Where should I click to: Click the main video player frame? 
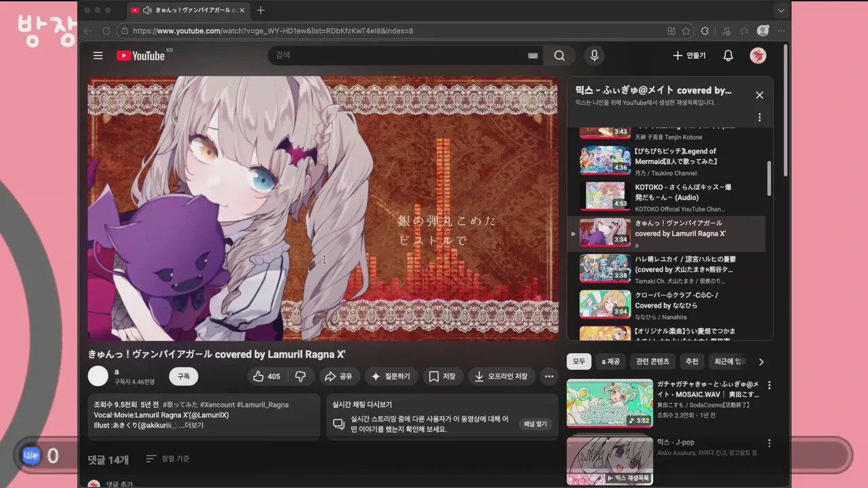(x=323, y=208)
